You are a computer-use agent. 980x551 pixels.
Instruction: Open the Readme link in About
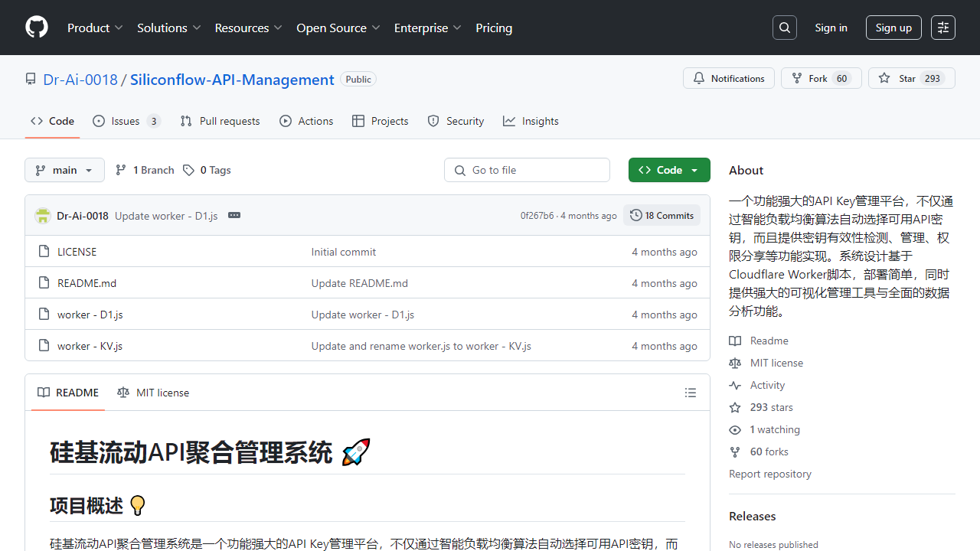[x=759, y=341]
